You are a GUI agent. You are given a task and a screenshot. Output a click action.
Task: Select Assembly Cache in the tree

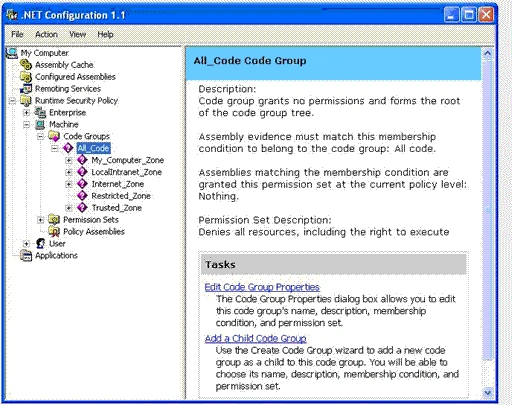[x=64, y=65]
